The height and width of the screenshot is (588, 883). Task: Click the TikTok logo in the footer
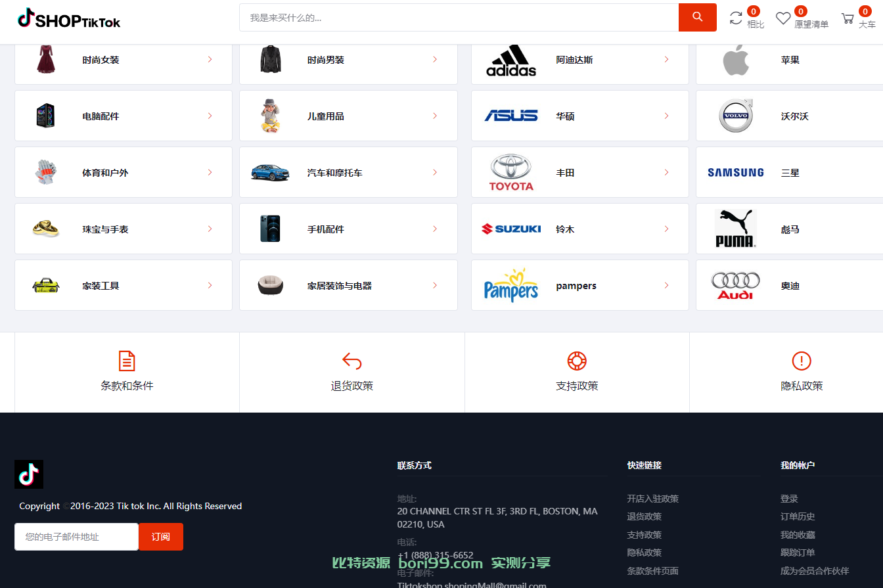pyautogui.click(x=29, y=474)
